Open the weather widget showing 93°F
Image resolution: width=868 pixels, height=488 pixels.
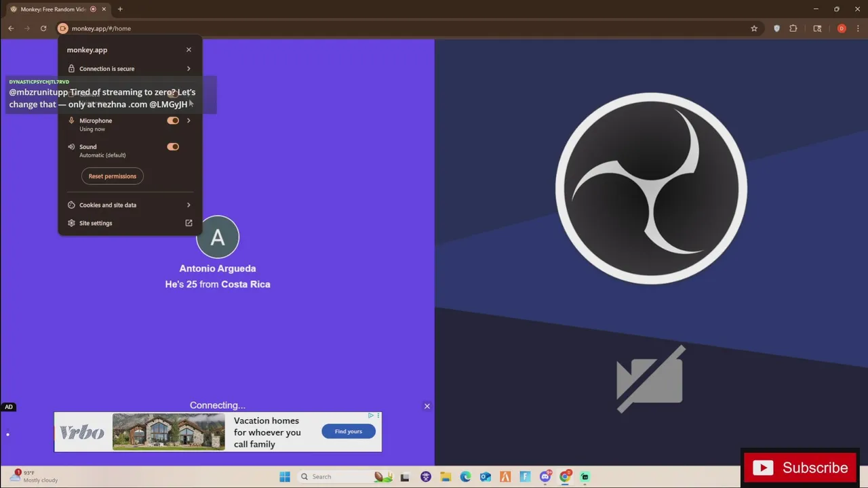pyautogui.click(x=34, y=476)
